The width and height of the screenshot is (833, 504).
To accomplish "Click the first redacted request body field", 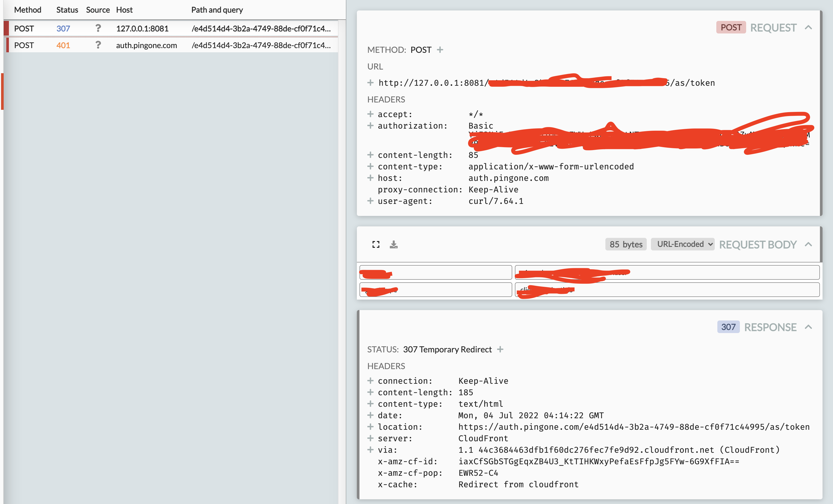I will click(435, 272).
